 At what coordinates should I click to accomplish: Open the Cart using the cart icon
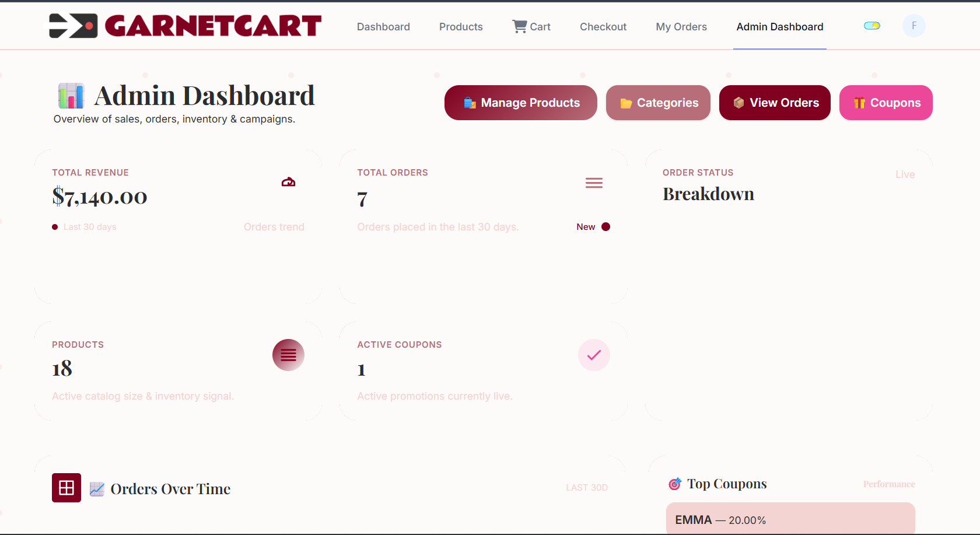pos(519,26)
